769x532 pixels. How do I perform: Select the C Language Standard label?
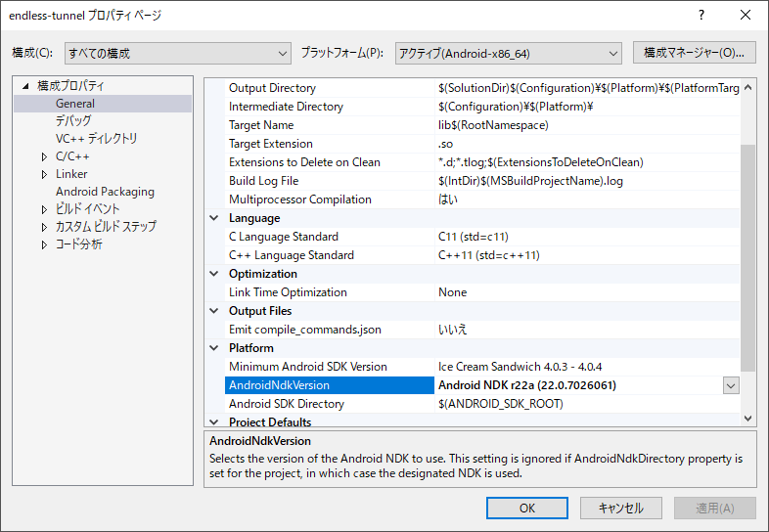pos(283,237)
